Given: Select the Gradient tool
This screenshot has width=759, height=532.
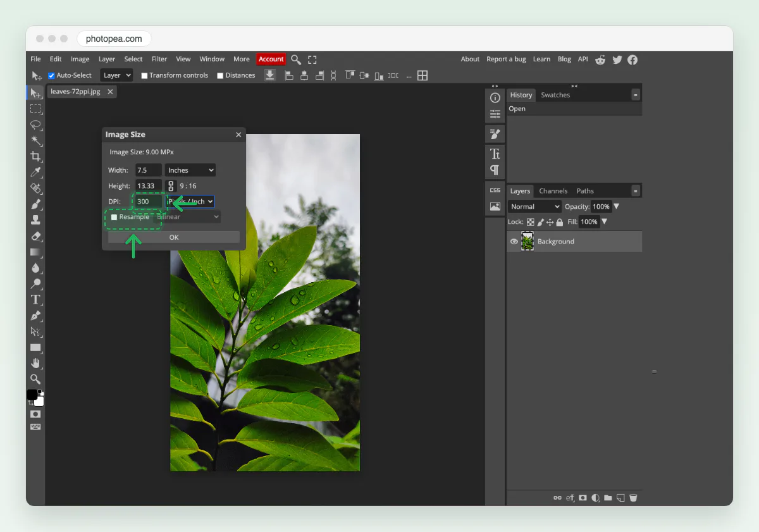Looking at the screenshot, I should coord(35,252).
